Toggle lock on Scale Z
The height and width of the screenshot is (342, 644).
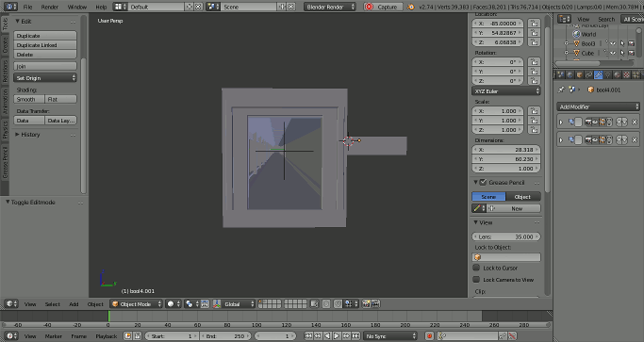coord(534,130)
